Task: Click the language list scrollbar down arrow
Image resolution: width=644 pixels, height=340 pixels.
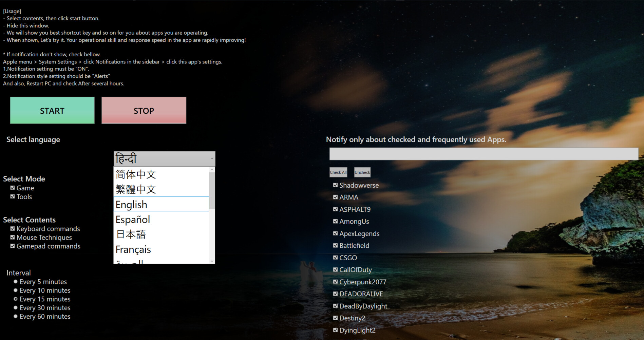Action: point(212,261)
